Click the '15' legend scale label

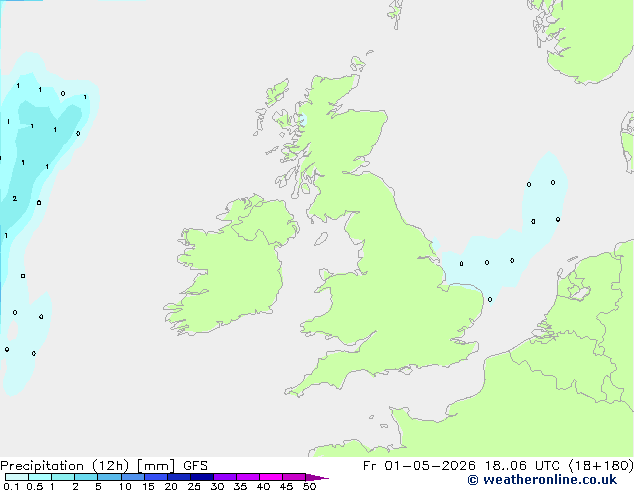[148, 486]
